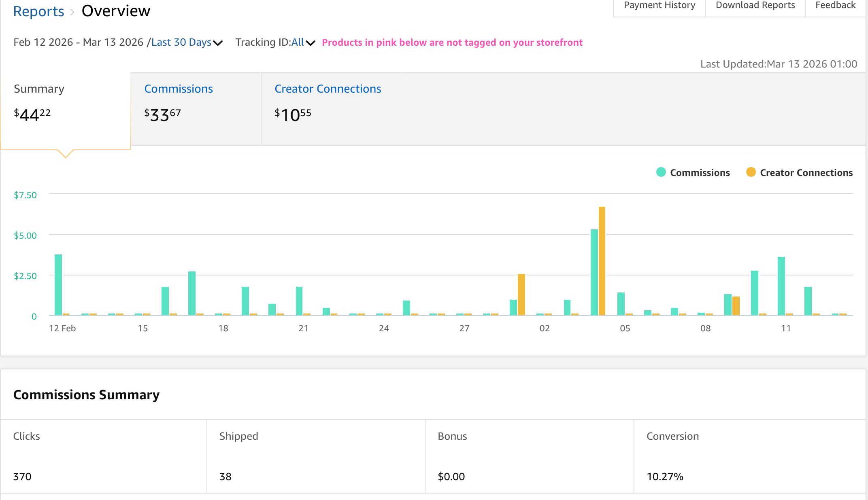
Task: Select the Summary tab
Action: pyautogui.click(x=39, y=89)
